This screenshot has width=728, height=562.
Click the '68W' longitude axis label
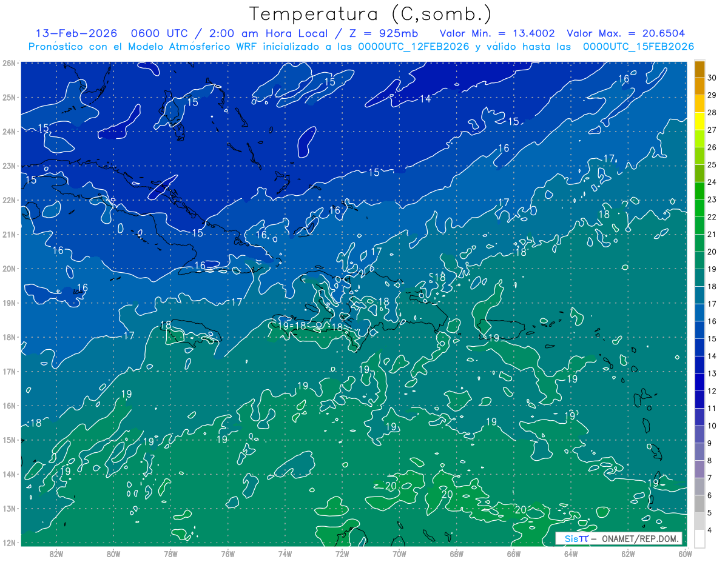(x=457, y=554)
